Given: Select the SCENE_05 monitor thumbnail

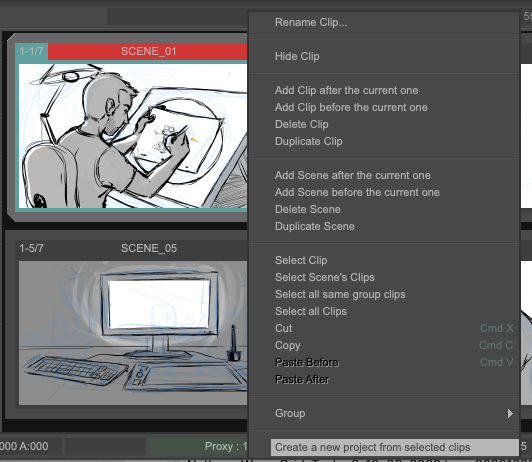Looking at the screenshot, I should tap(133, 333).
